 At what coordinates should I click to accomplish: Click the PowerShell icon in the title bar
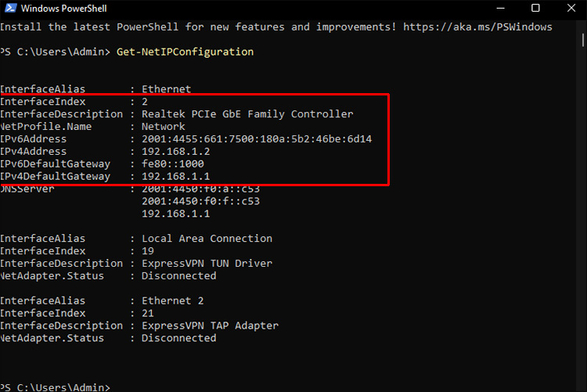9,9
